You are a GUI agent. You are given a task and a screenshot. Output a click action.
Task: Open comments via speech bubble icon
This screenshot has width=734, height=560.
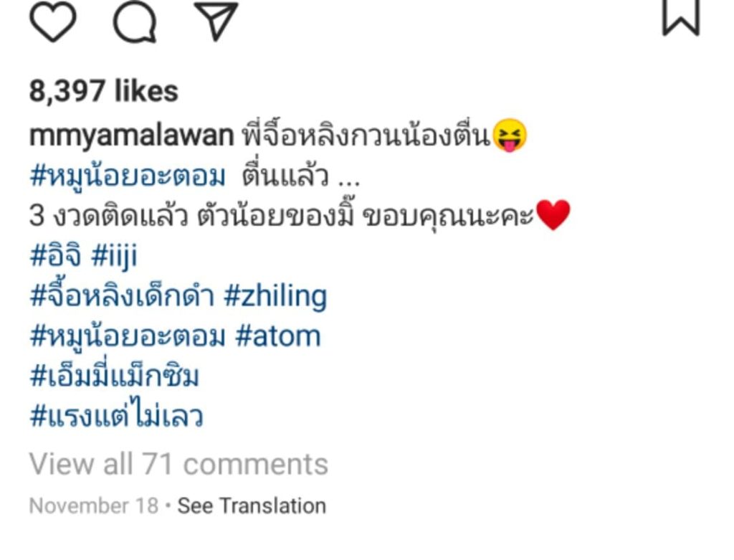[135, 21]
